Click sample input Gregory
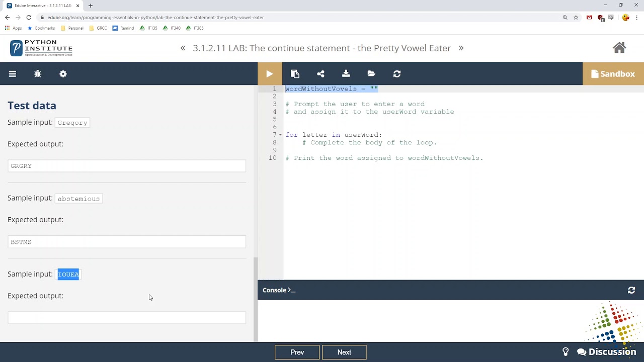The image size is (644, 362). point(72,123)
